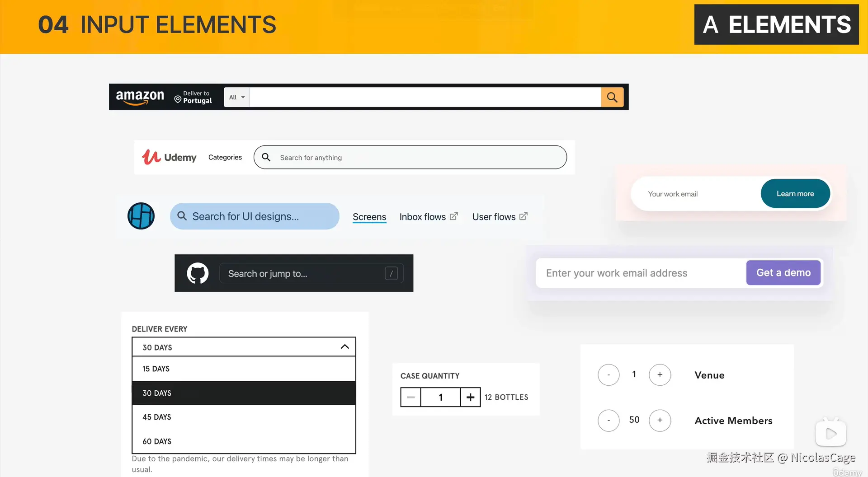Decrease Active Members with minus circle
The image size is (868, 477).
[x=609, y=421]
